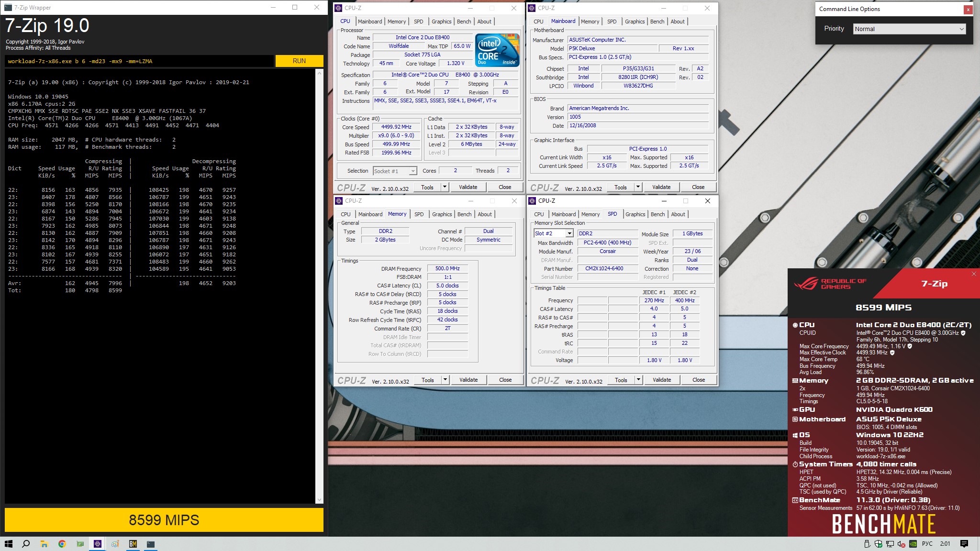The height and width of the screenshot is (551, 980).
Task: Open the green graphics card taskbar app
Action: 80,544
